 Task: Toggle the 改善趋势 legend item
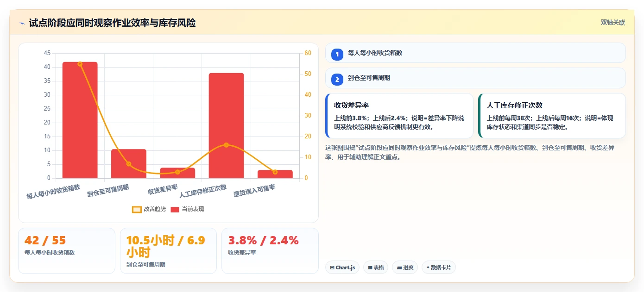tap(149, 209)
